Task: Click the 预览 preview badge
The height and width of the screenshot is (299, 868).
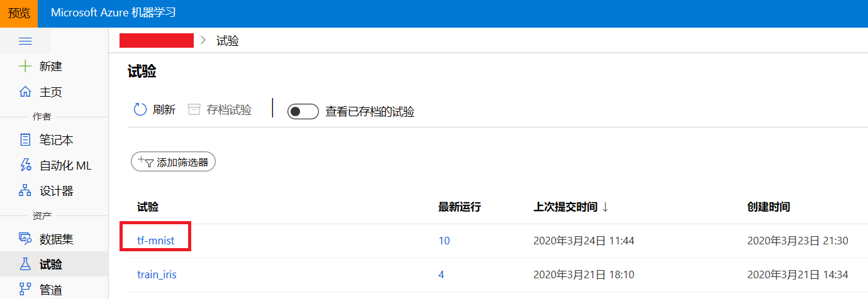Action: [x=19, y=13]
